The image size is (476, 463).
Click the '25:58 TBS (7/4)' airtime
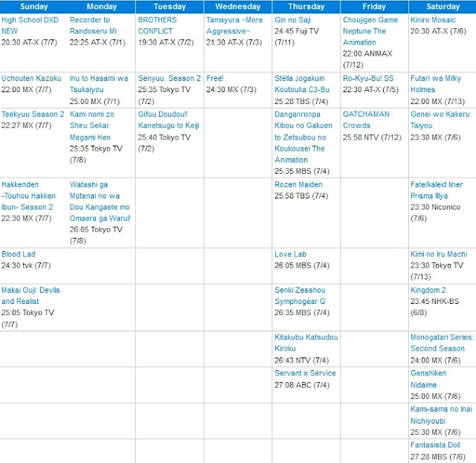coord(301,196)
